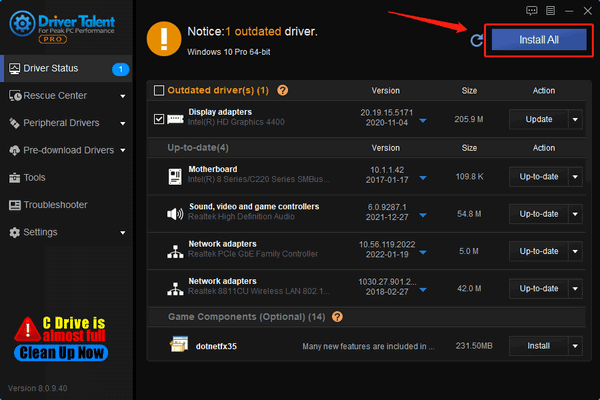Open Motherboard Up-to-date action dropdown
600x400 pixels.
point(575,177)
